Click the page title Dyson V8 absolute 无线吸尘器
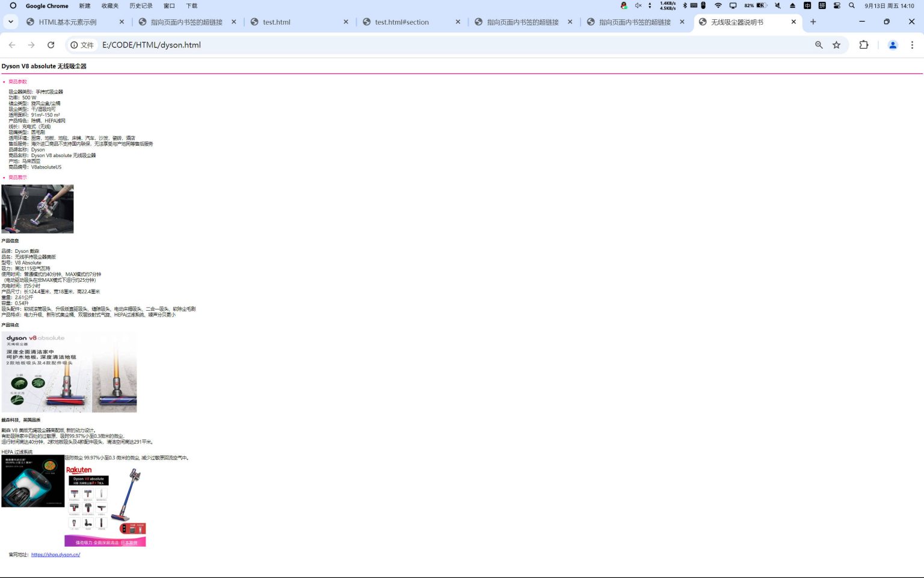Viewport: 924px width, 578px height. click(x=44, y=66)
